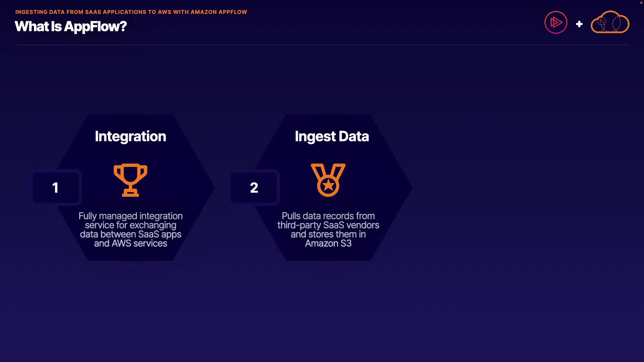
Task: Click the number 1 badge
Action: 56,188
